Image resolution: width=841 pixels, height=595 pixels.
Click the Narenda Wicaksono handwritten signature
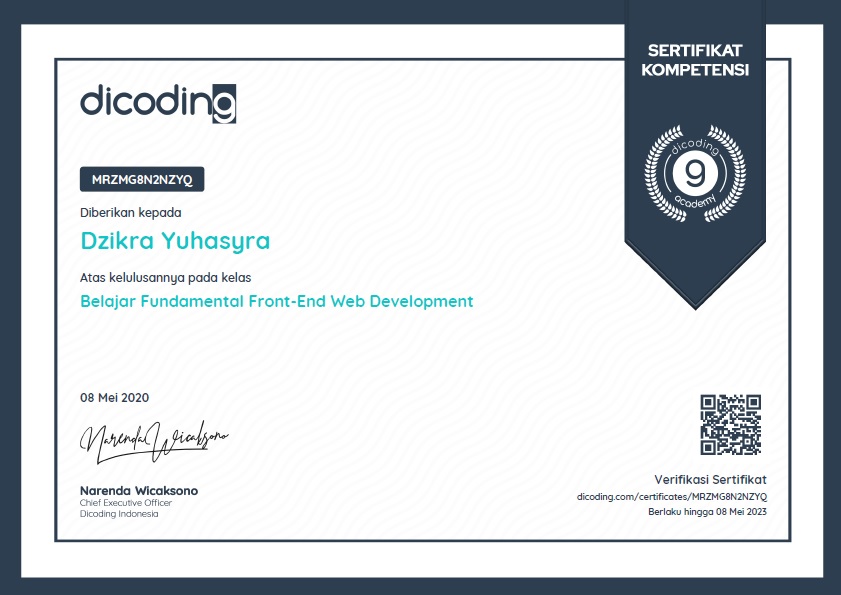coord(154,441)
